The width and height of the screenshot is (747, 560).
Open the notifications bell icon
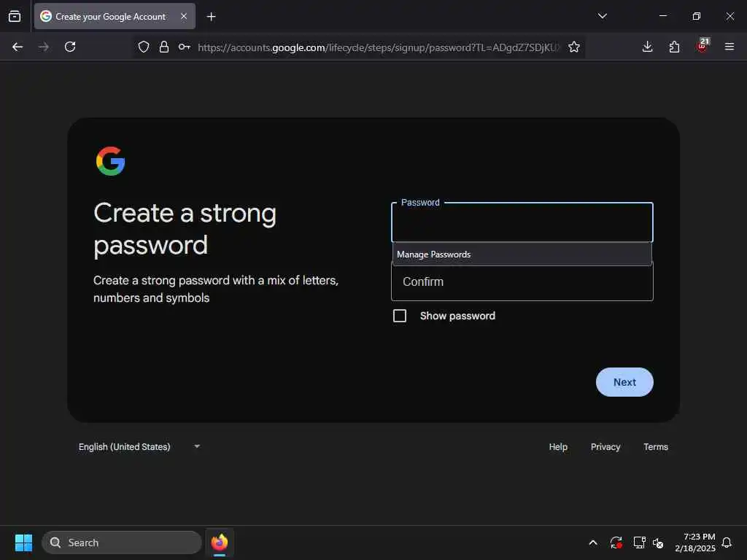pos(727,542)
